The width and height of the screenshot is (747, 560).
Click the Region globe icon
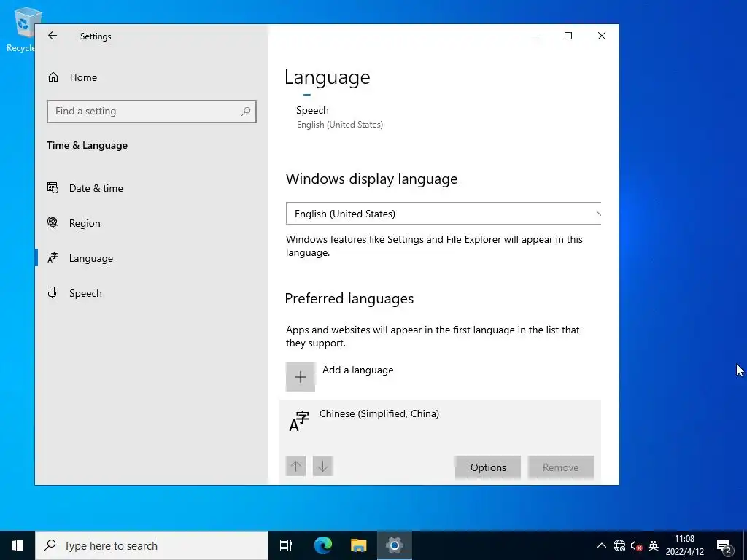53,222
